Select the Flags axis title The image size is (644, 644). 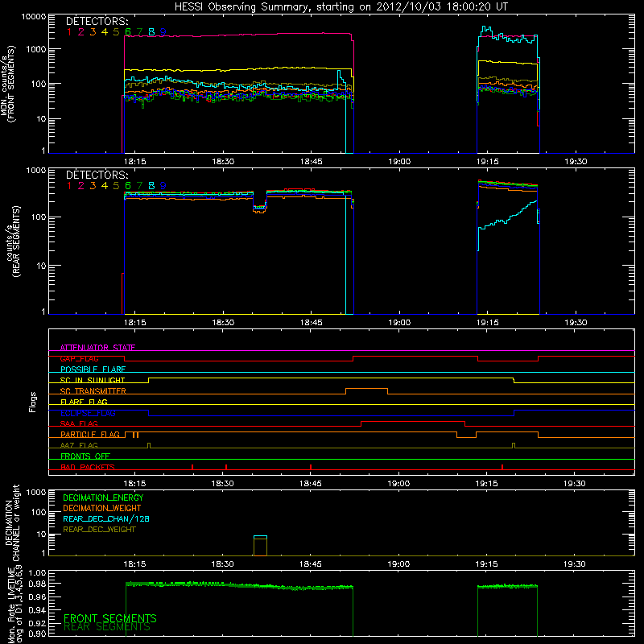pos(33,402)
